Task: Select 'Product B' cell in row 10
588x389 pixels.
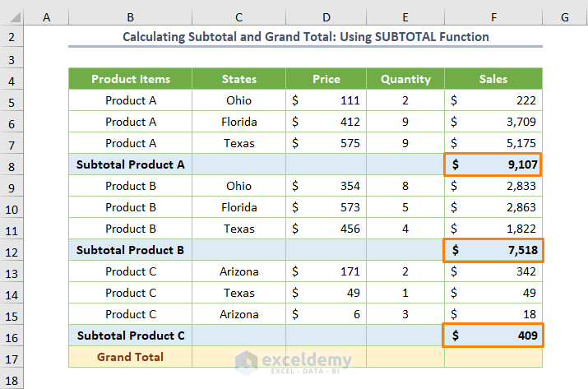Action: click(130, 207)
